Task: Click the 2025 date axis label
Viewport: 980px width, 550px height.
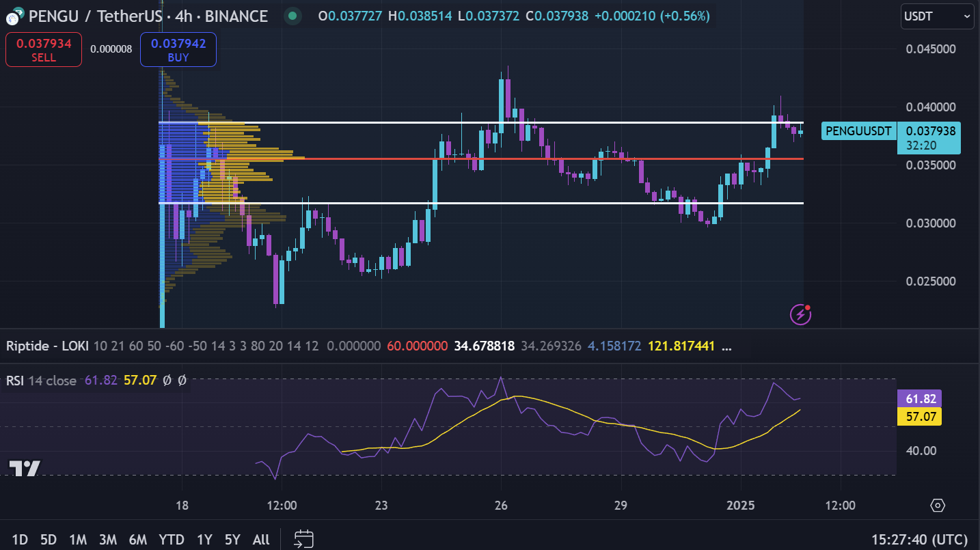Action: click(741, 506)
